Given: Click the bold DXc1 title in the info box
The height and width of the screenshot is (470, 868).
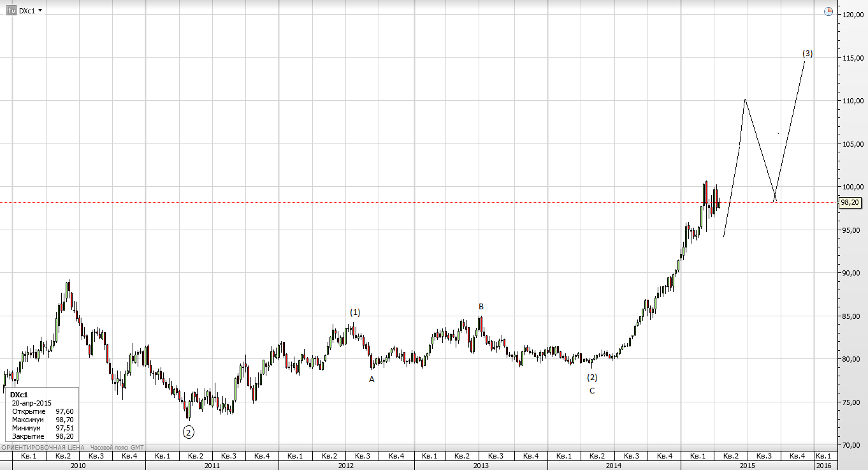Looking at the screenshot, I should tap(19, 395).
